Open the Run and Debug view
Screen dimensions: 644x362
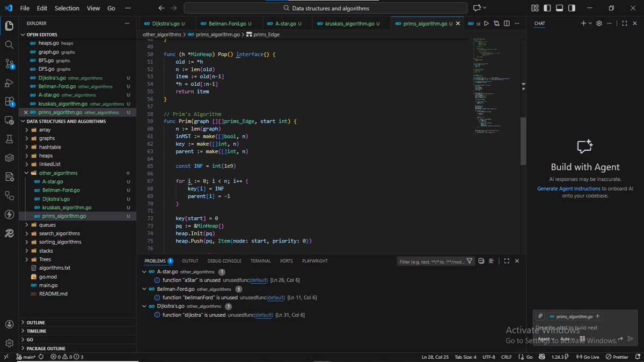tap(9, 83)
